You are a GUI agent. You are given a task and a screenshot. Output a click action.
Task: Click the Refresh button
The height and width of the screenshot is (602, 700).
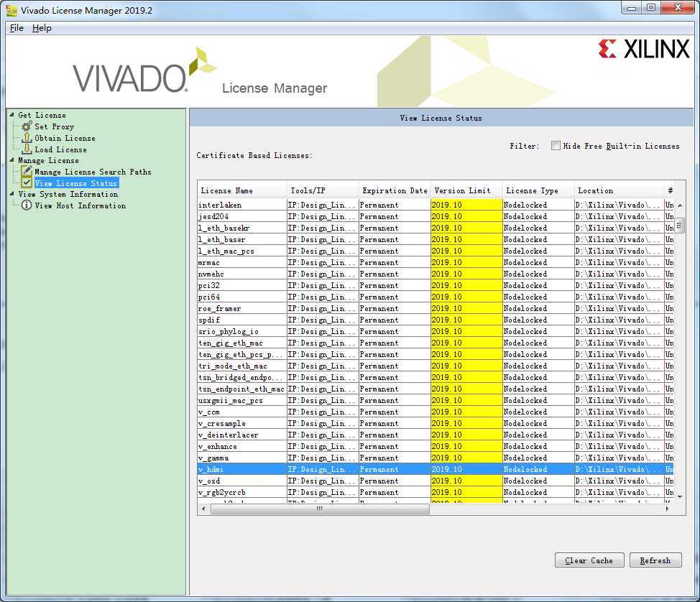655,560
